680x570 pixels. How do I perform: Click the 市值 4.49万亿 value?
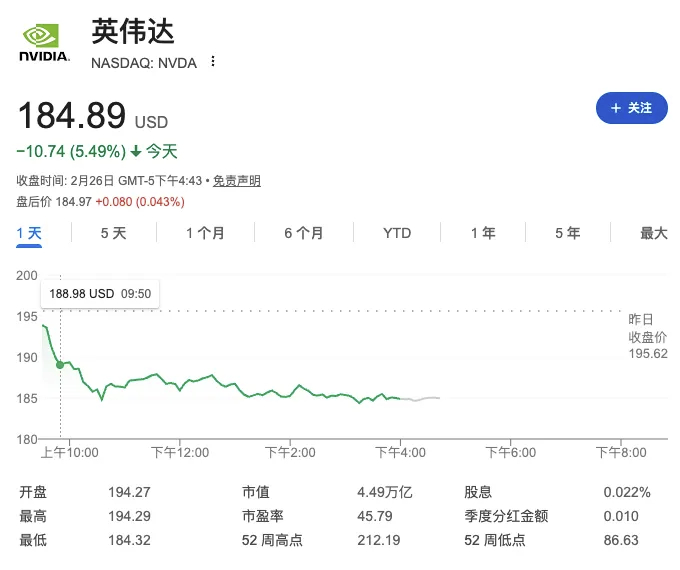click(385, 492)
